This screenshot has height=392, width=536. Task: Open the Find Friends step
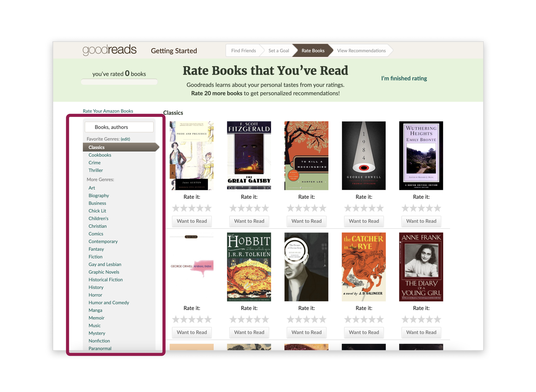244,51
